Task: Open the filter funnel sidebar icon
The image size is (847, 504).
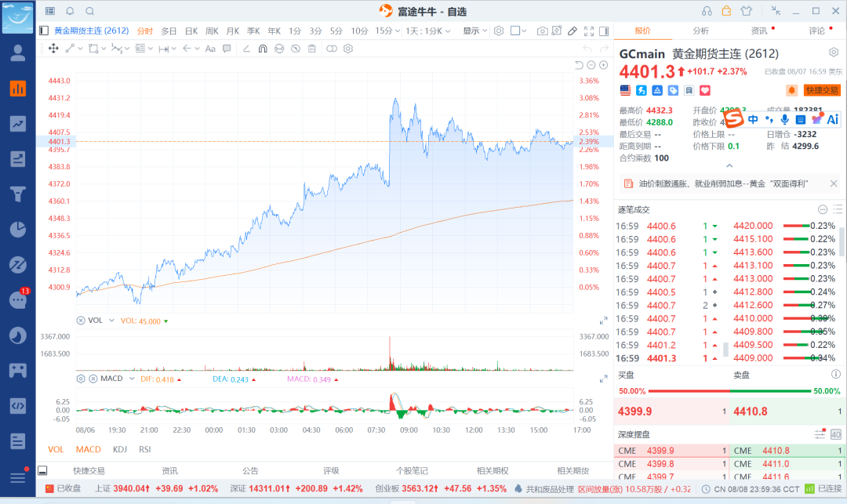Action: click(x=18, y=194)
